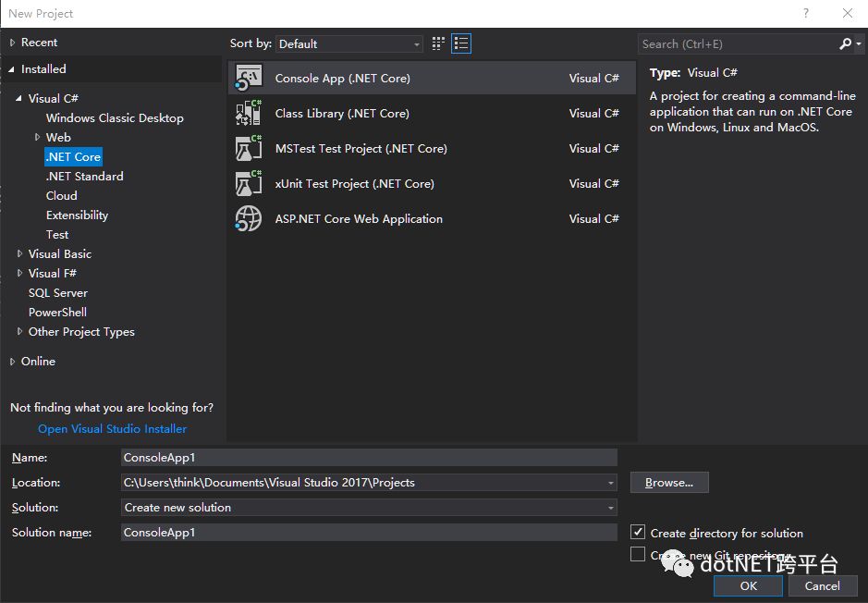Click the search magnifier icon
868x603 pixels.
pyautogui.click(x=845, y=43)
